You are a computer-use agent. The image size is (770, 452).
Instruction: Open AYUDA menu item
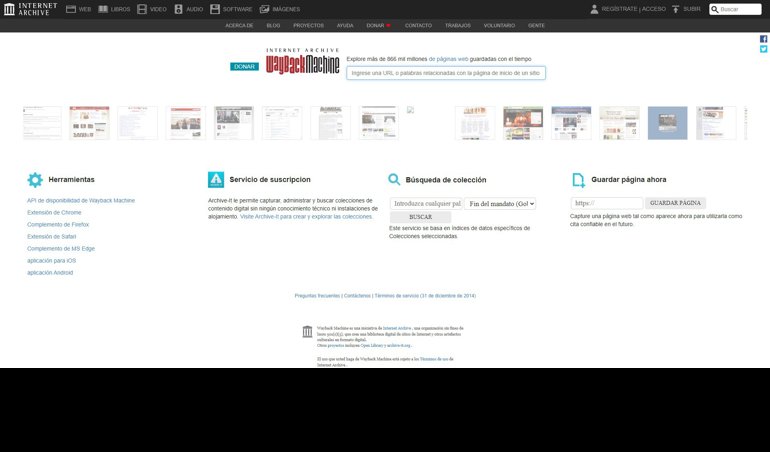(x=345, y=26)
